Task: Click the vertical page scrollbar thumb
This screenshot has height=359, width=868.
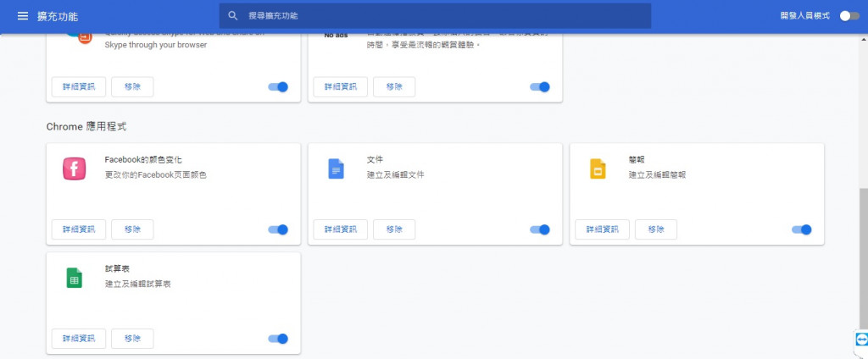Action: point(864,257)
